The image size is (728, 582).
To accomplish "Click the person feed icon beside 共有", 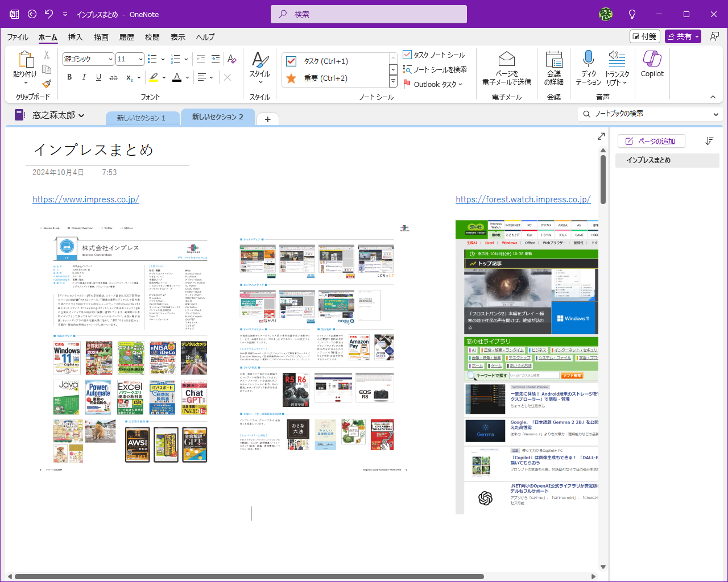I will (714, 36).
